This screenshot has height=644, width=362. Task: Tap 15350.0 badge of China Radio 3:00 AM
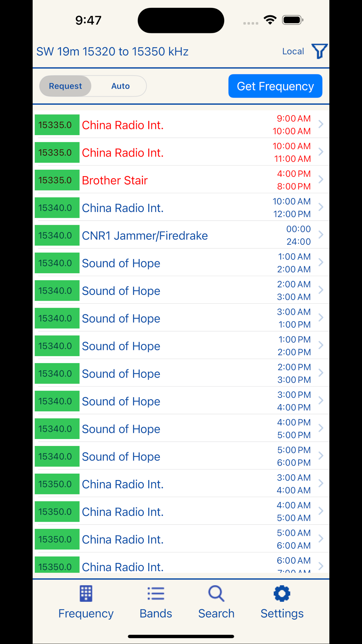point(57,484)
